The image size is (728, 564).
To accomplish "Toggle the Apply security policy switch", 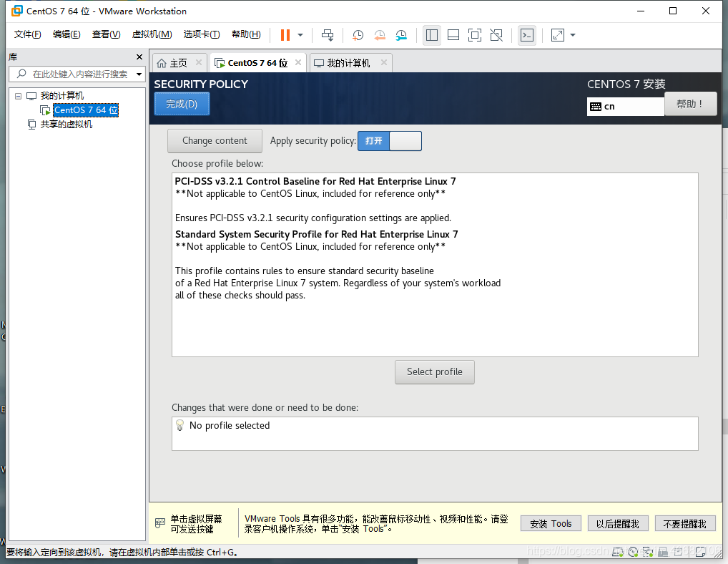I will click(x=390, y=141).
